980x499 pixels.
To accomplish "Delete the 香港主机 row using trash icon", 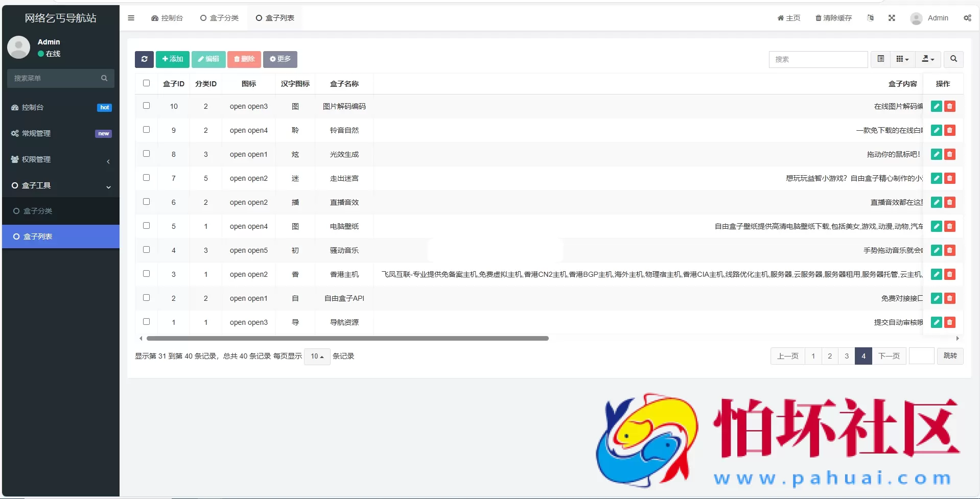I will [950, 274].
